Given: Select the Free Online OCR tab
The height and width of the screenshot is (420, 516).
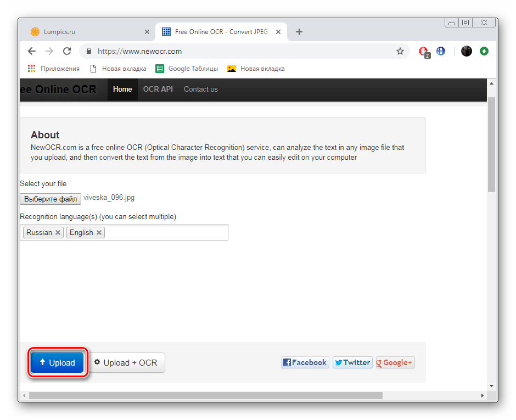Looking at the screenshot, I should pos(221,32).
